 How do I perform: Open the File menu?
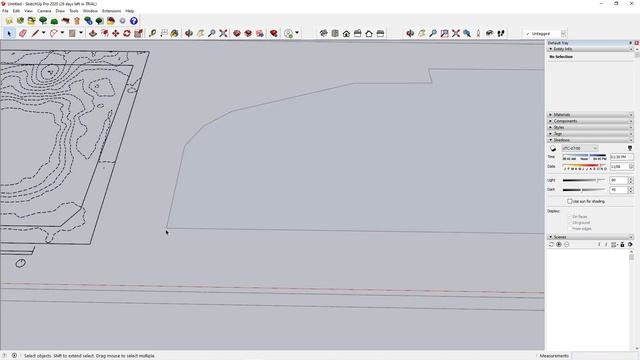click(5, 11)
